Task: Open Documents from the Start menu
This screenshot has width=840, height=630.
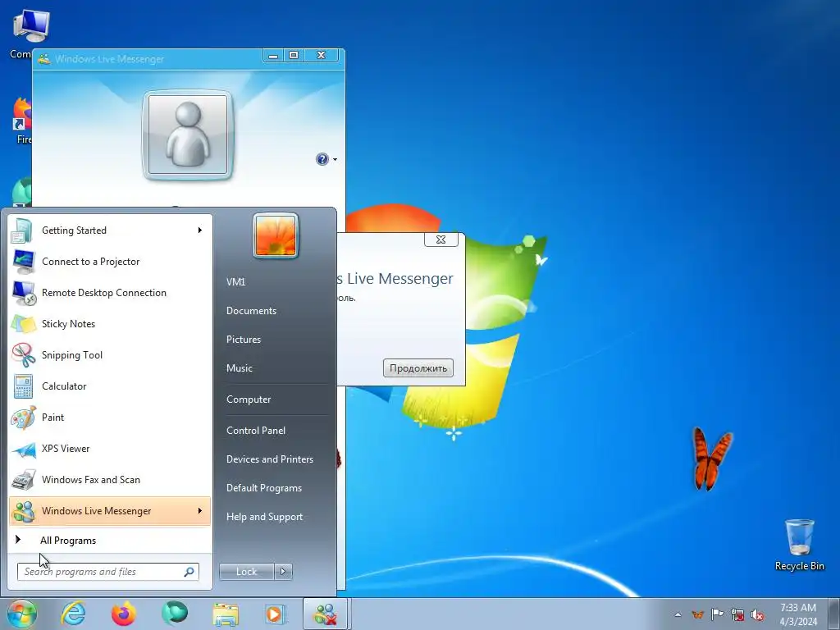Action: pos(251,311)
